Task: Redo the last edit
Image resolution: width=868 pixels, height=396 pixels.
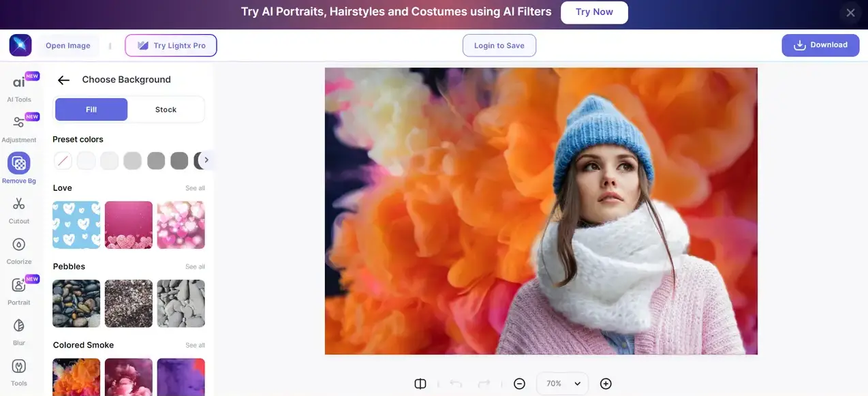Action: tap(484, 384)
